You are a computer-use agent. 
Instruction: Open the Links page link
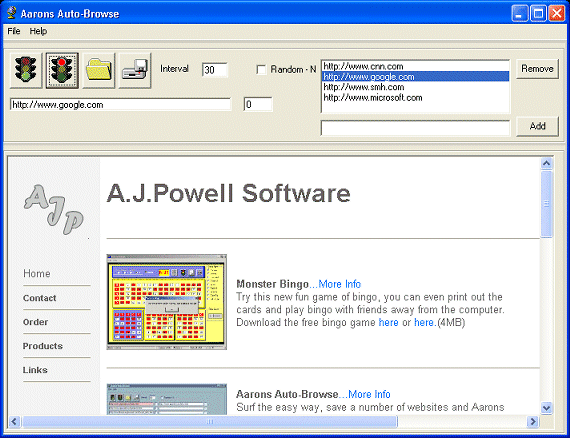coord(35,370)
